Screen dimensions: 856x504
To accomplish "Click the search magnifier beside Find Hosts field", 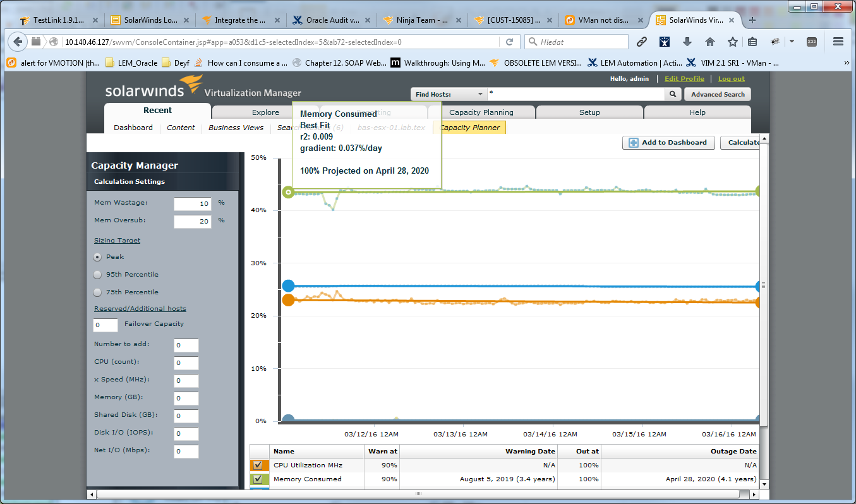I will pyautogui.click(x=673, y=94).
